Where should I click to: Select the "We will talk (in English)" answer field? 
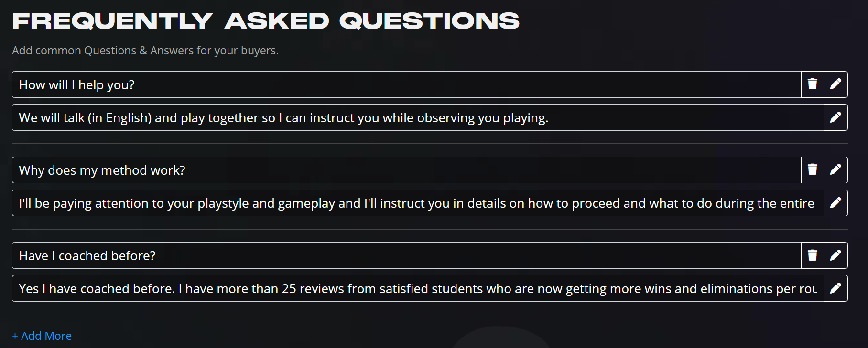418,117
